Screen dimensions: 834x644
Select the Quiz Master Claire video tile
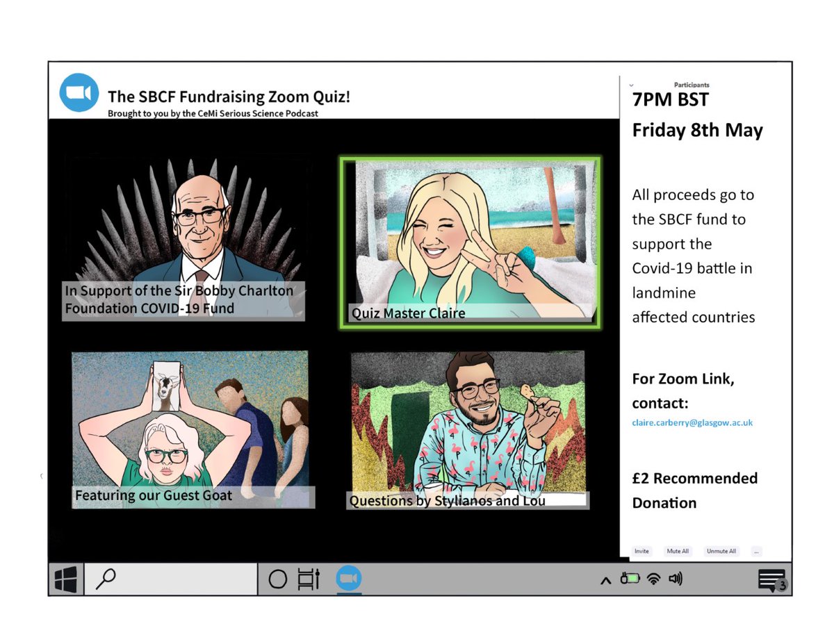pos(469,242)
